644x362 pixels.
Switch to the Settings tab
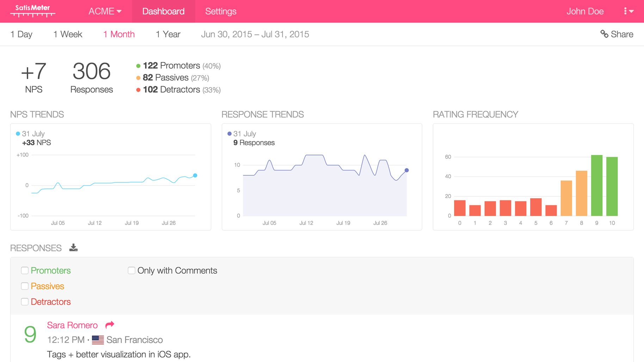point(221,11)
